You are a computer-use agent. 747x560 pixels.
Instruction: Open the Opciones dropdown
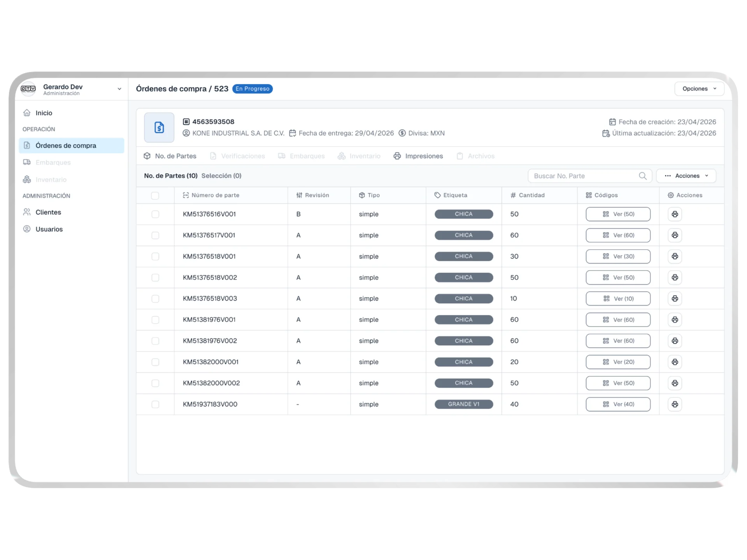[699, 89]
